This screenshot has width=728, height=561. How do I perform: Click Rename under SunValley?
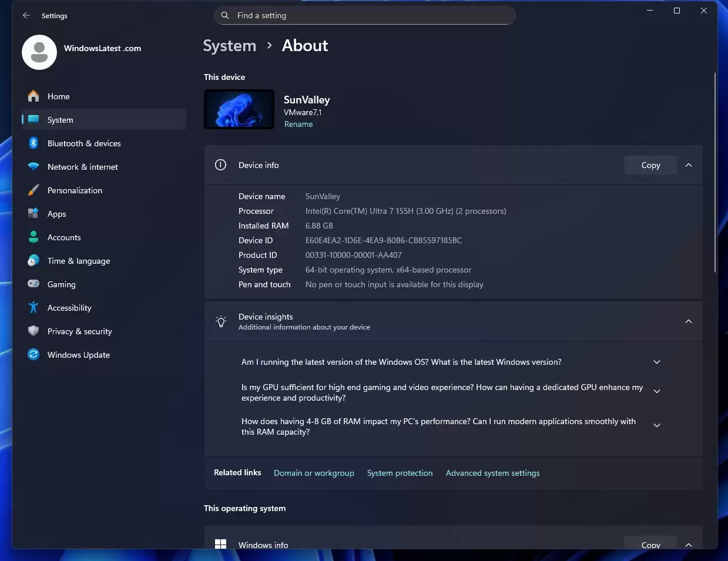point(298,124)
